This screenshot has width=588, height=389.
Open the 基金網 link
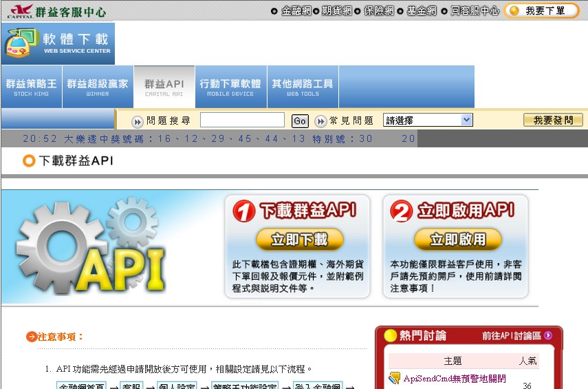[x=422, y=11]
